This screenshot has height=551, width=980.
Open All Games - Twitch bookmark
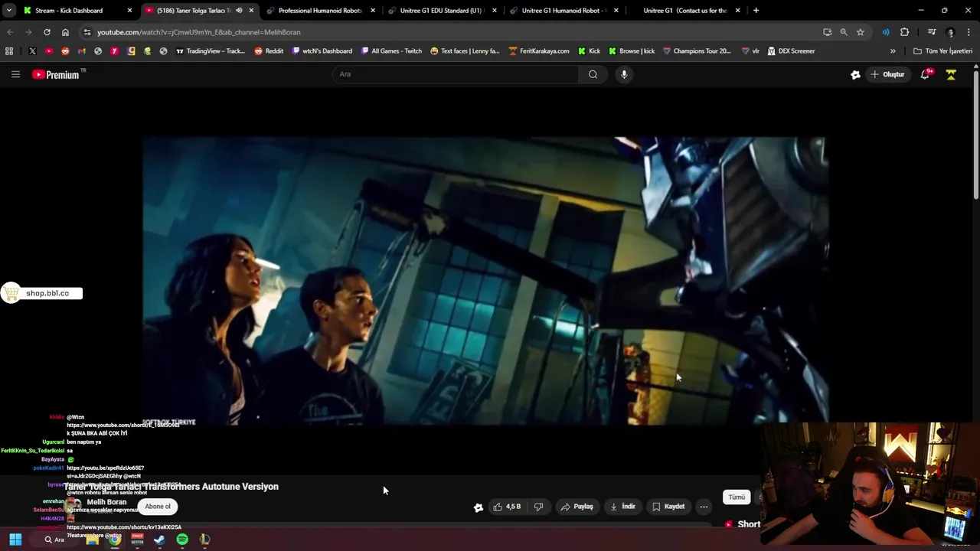pyautogui.click(x=391, y=51)
